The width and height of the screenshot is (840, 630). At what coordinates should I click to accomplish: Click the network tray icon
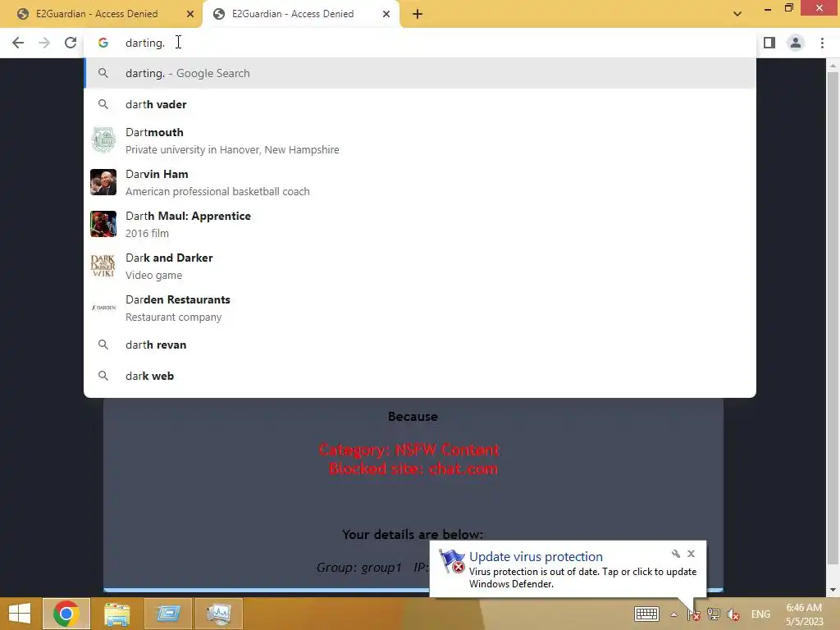click(713, 614)
